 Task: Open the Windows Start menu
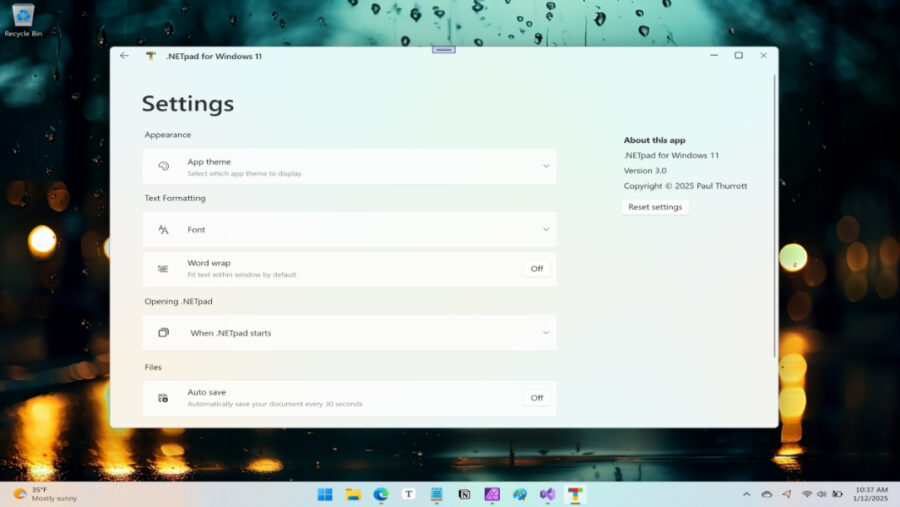click(325, 494)
